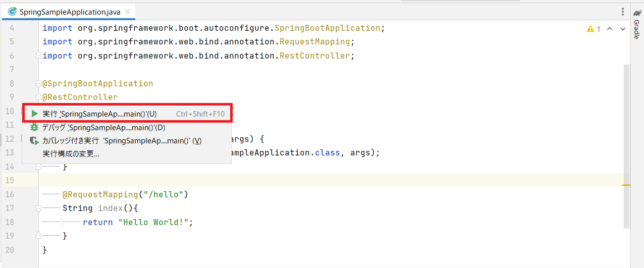Click the Debug bug icon in popup
Image resolution: width=644 pixels, height=268 pixels.
pos(34,128)
